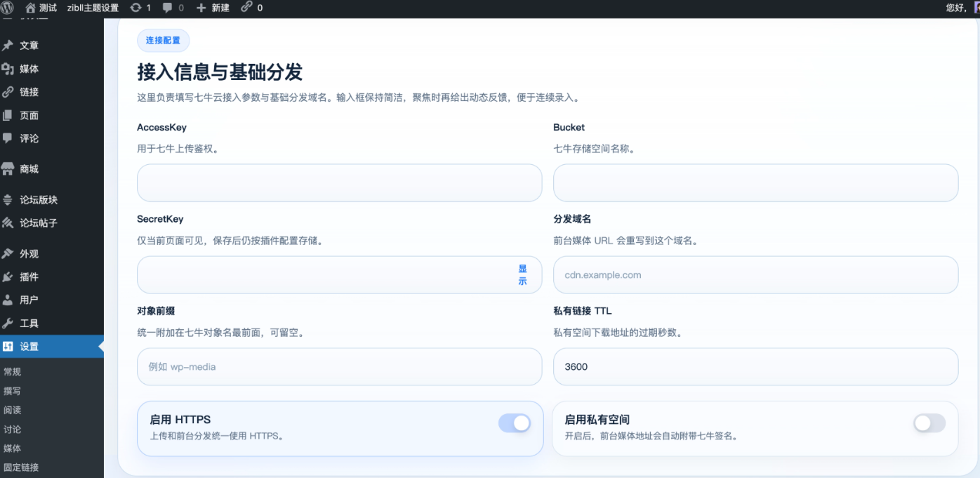The height and width of the screenshot is (478, 980).
Task: Enable the 启用私有空间 toggle
Action: (x=929, y=423)
